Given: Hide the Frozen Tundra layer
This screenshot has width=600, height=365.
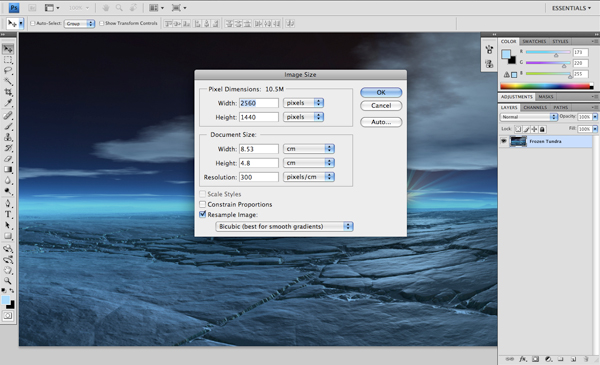Looking at the screenshot, I should coord(504,142).
